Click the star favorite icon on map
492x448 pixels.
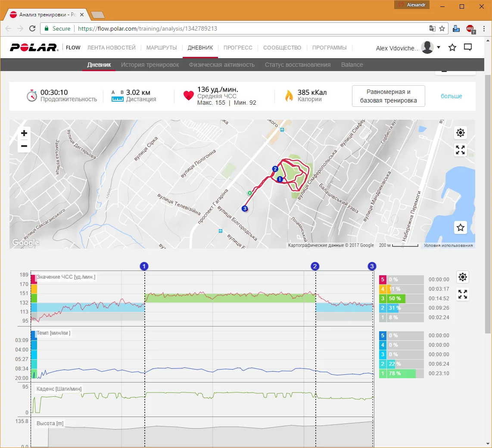(461, 227)
